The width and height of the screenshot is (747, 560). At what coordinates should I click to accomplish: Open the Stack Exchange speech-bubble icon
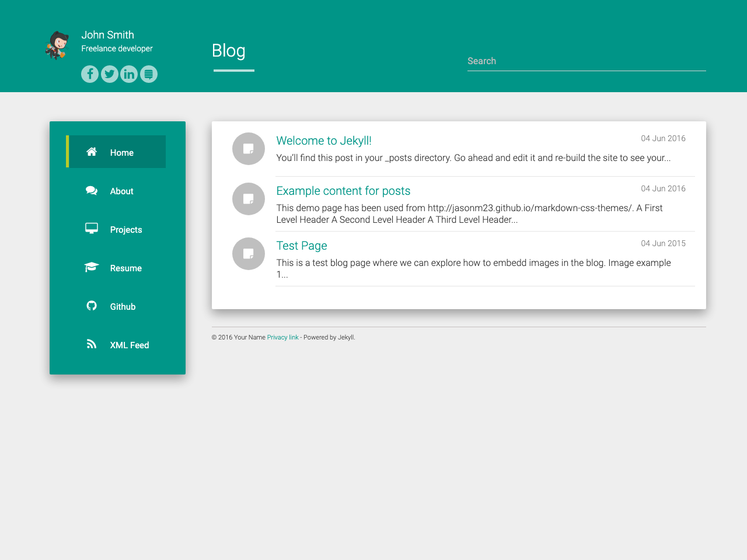(149, 74)
